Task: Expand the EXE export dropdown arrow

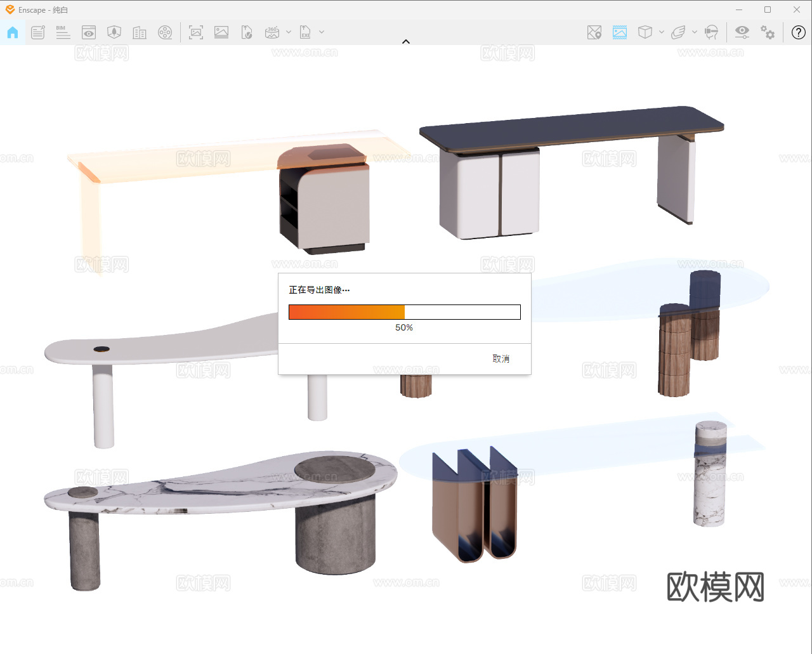Action: coord(322,32)
